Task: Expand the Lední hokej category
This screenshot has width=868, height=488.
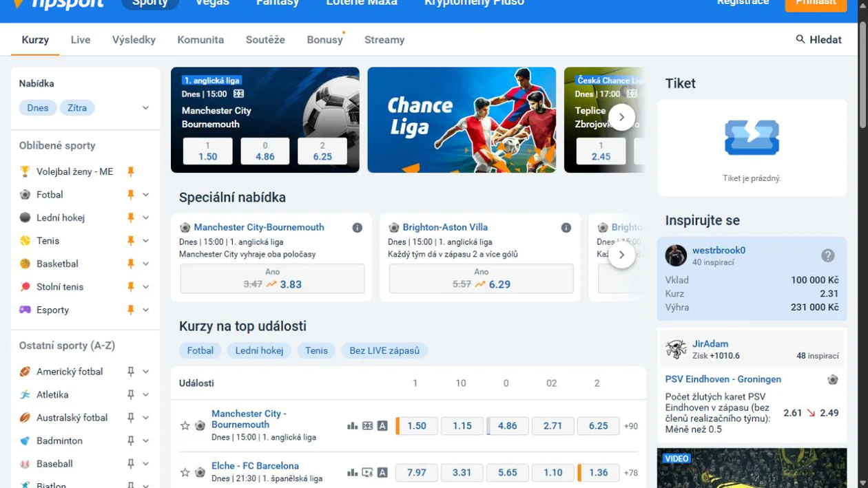Action: [x=146, y=218]
